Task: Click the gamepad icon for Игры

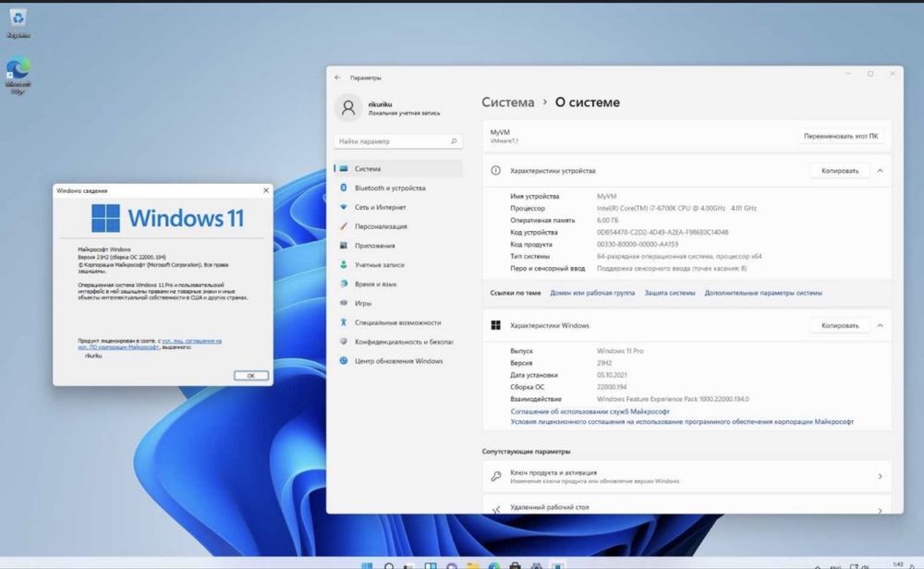Action: (x=344, y=303)
